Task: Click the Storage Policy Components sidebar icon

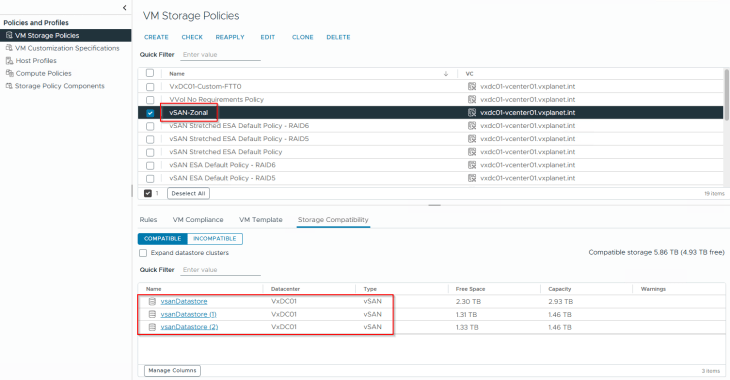Action: (9, 86)
